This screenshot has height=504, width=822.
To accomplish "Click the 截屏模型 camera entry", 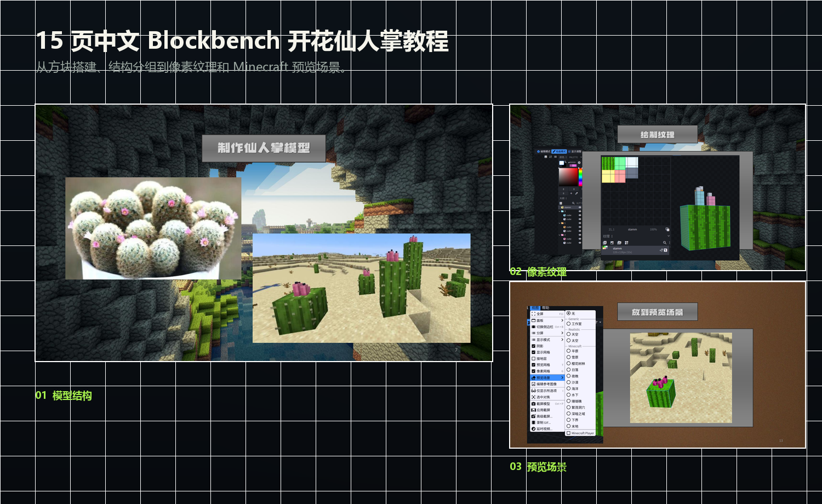I will coord(547,404).
